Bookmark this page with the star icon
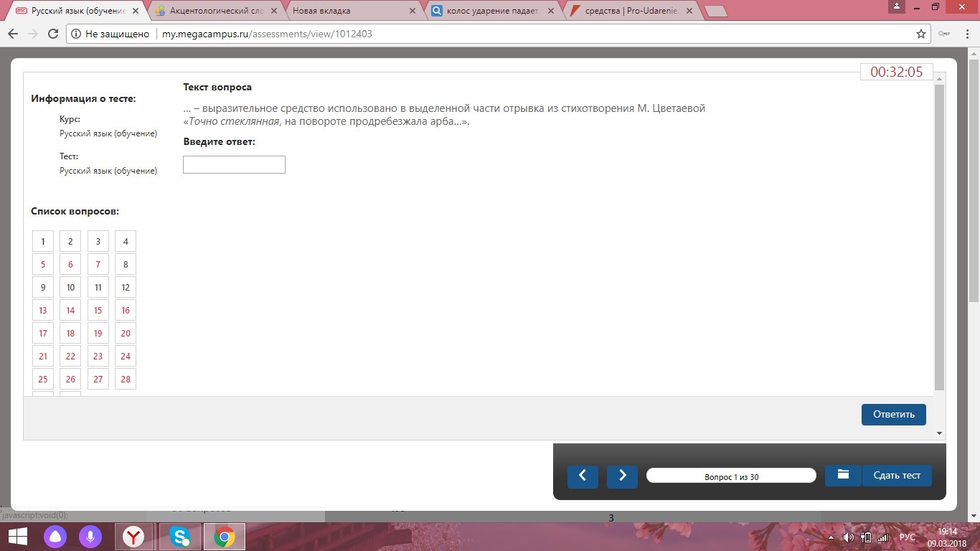 (921, 34)
